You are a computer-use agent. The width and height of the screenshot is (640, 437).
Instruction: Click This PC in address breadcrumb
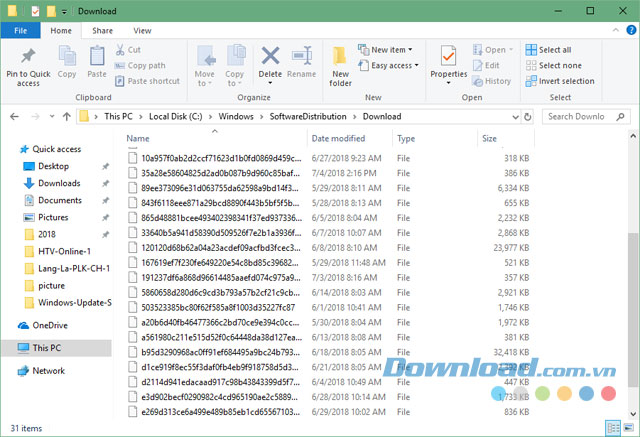118,117
